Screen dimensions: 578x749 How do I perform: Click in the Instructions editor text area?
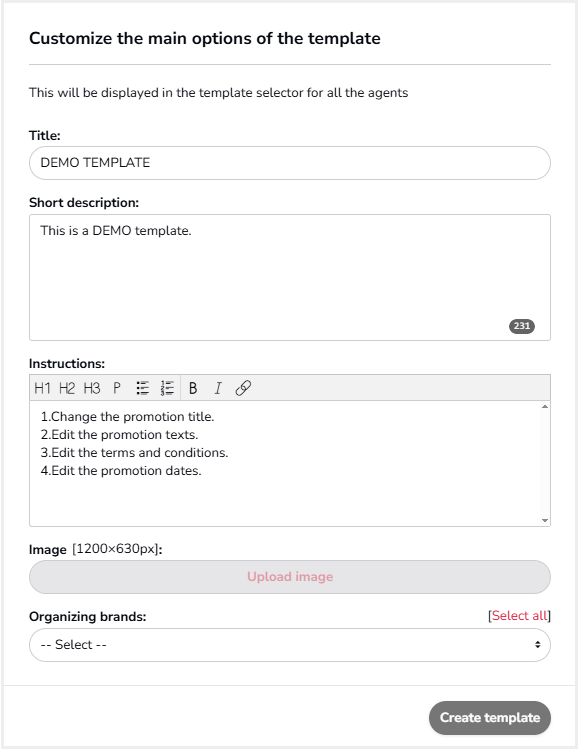pyautogui.click(x=285, y=463)
